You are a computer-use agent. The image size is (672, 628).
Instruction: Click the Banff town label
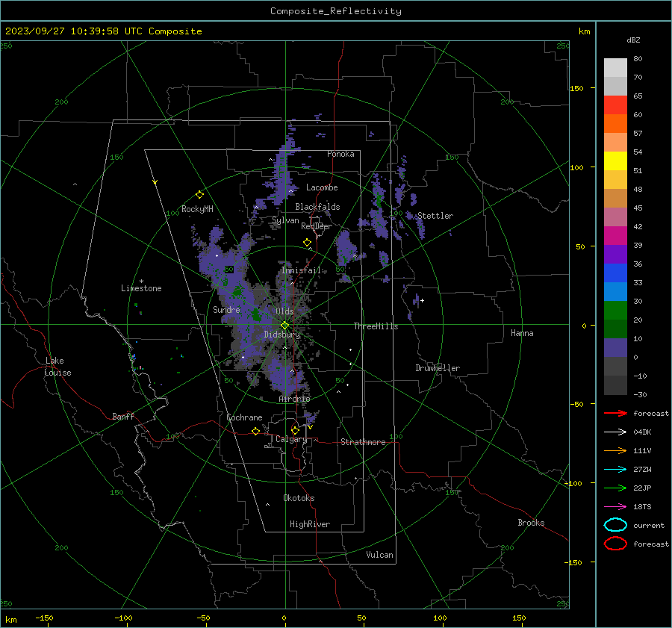pyautogui.click(x=123, y=416)
